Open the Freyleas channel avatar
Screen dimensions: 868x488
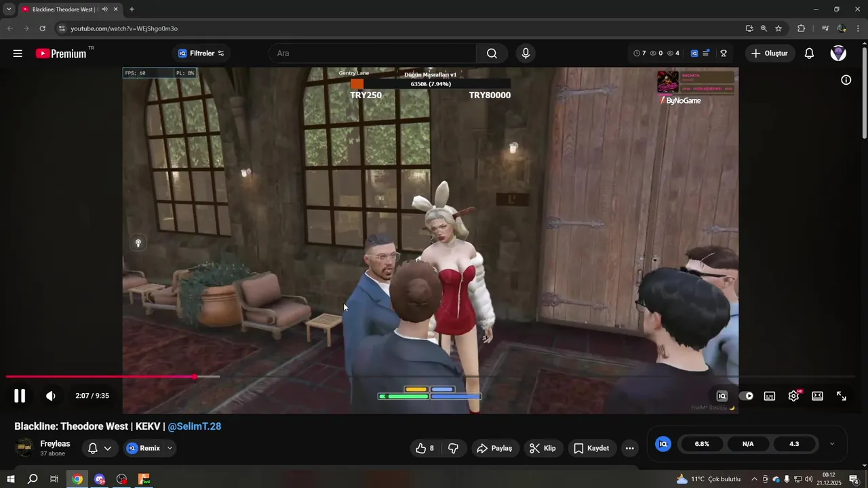coord(24,448)
